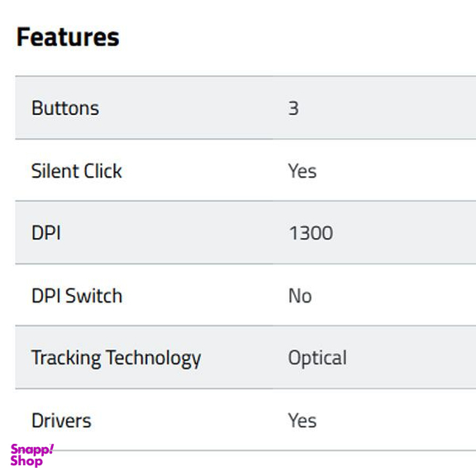
Task: Select the Drivers row label
Action: pyautogui.click(x=61, y=421)
